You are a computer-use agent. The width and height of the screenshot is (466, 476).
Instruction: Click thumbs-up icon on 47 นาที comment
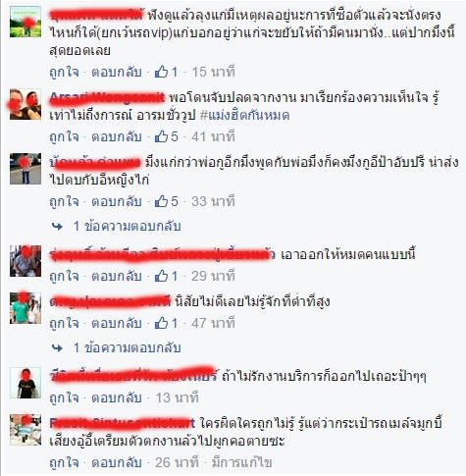tap(161, 323)
